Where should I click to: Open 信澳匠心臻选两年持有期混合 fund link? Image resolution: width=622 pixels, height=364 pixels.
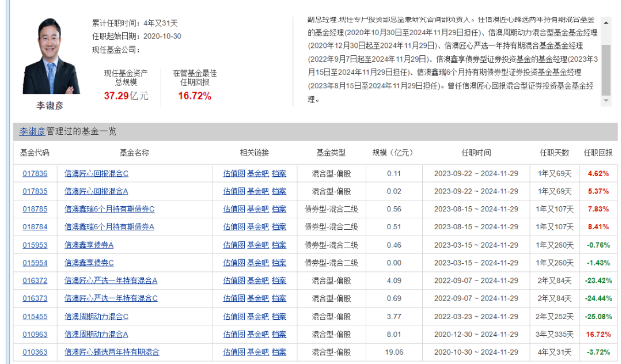tap(112, 352)
